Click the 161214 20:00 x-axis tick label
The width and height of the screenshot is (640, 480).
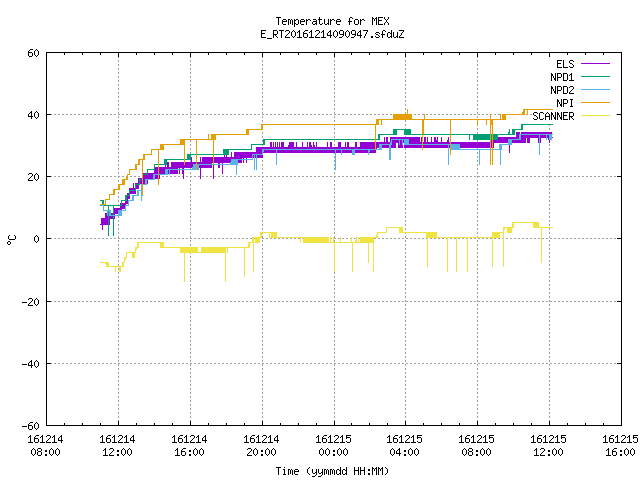tap(261, 446)
